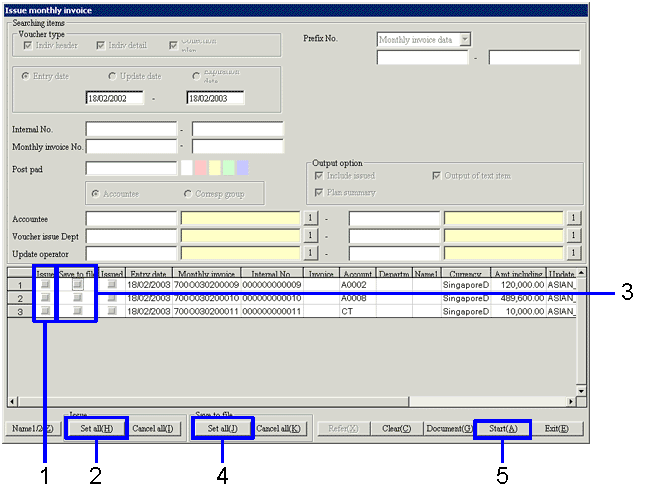Click the first Prefix No. range field
645x493 pixels.
[422, 58]
